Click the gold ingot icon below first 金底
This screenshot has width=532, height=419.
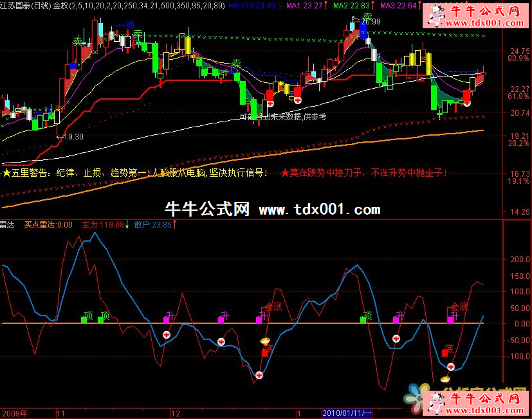(x=264, y=340)
